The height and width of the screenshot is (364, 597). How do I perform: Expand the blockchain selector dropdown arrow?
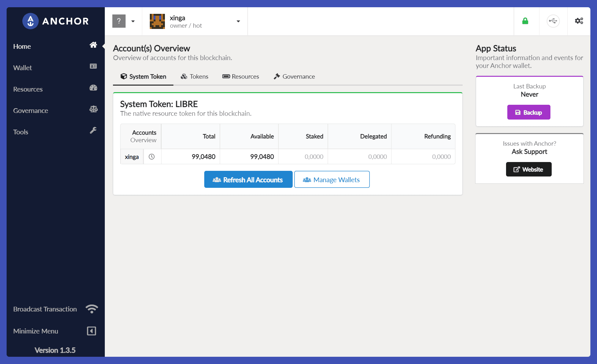[133, 21]
